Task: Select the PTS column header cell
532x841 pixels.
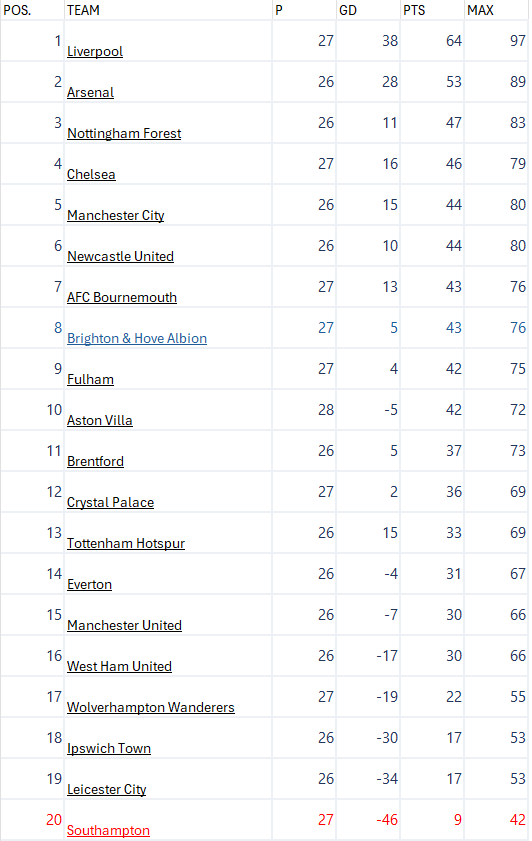Action: point(432,10)
